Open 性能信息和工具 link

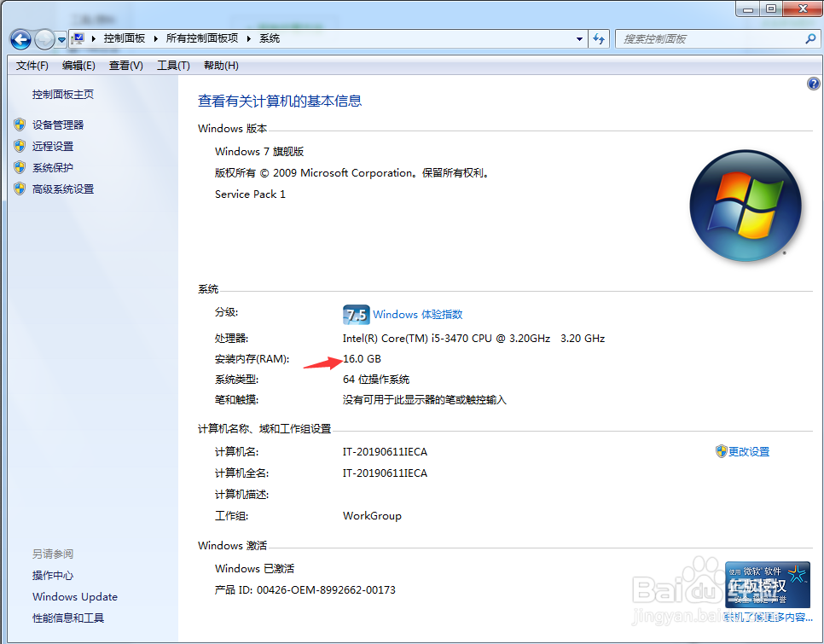(x=67, y=618)
